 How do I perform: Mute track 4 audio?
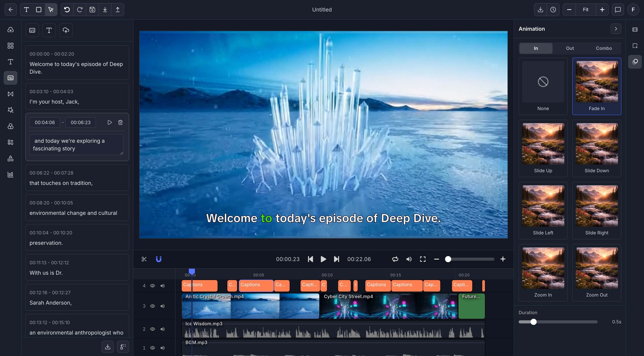point(163,286)
